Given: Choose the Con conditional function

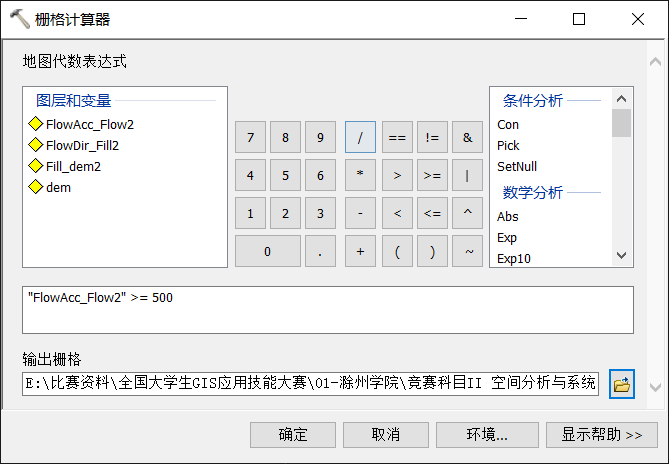Looking at the screenshot, I should tap(508, 125).
